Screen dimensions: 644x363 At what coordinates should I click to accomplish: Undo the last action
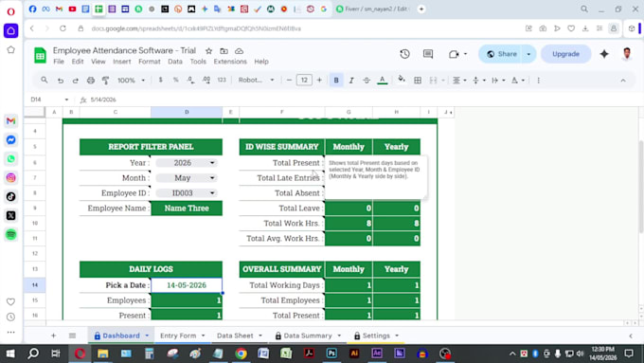[61, 81]
